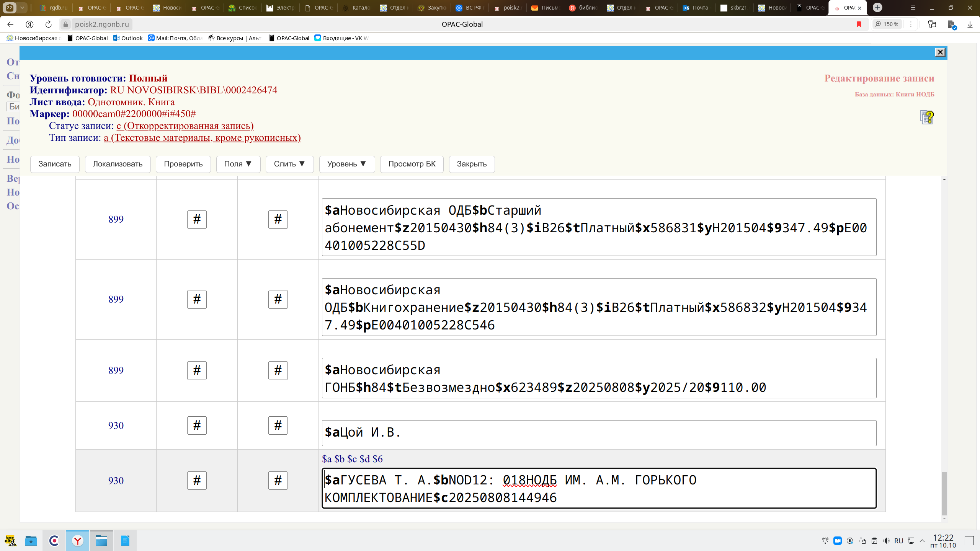Click the 930 tag in the Цой И.В. row

click(116, 425)
